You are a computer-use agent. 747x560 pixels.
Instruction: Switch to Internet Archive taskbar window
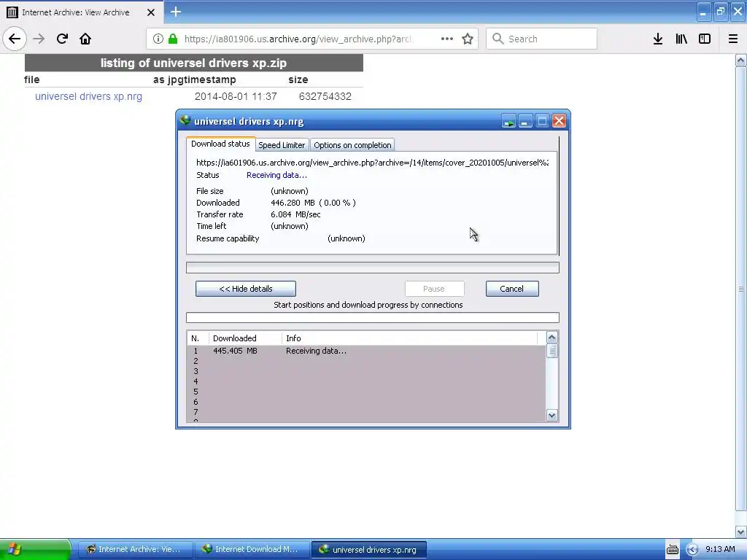(x=135, y=550)
